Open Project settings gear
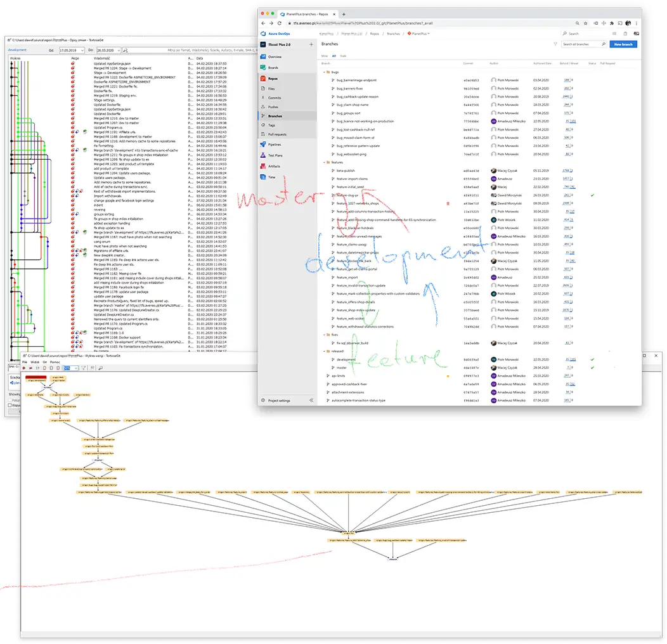667x644 pixels. [x=263, y=400]
